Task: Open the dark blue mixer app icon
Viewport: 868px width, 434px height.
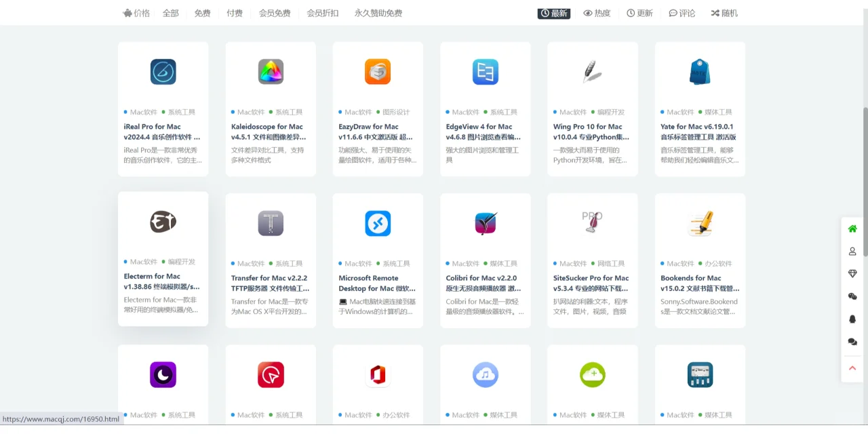Action: [x=700, y=374]
